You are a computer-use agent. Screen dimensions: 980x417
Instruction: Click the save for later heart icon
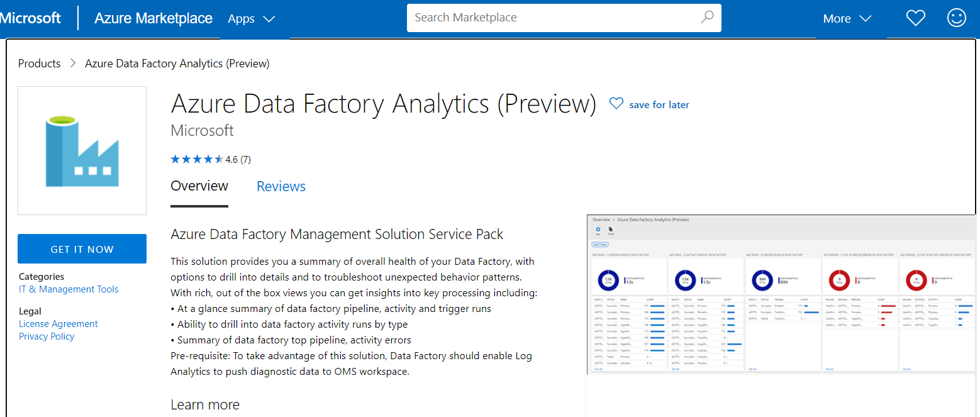coord(616,104)
